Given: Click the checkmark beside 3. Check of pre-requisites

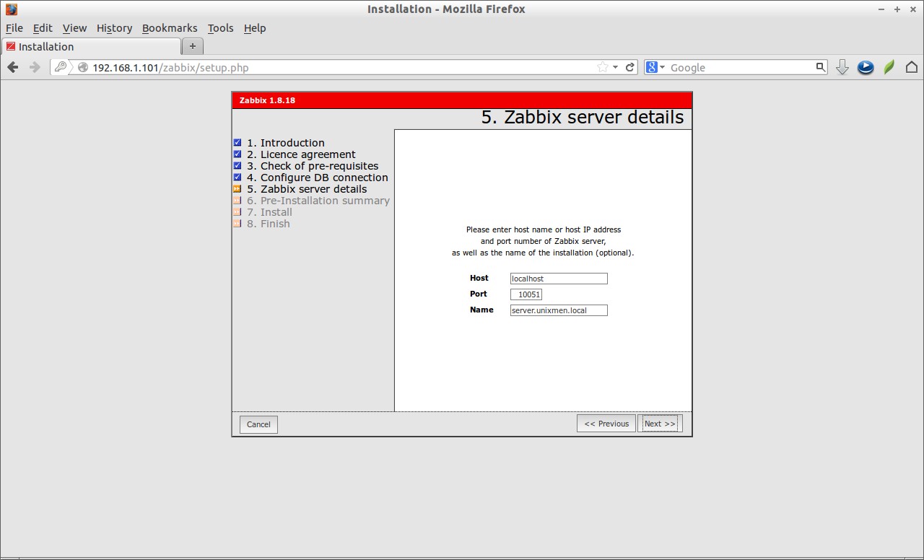Looking at the screenshot, I should pyautogui.click(x=237, y=166).
